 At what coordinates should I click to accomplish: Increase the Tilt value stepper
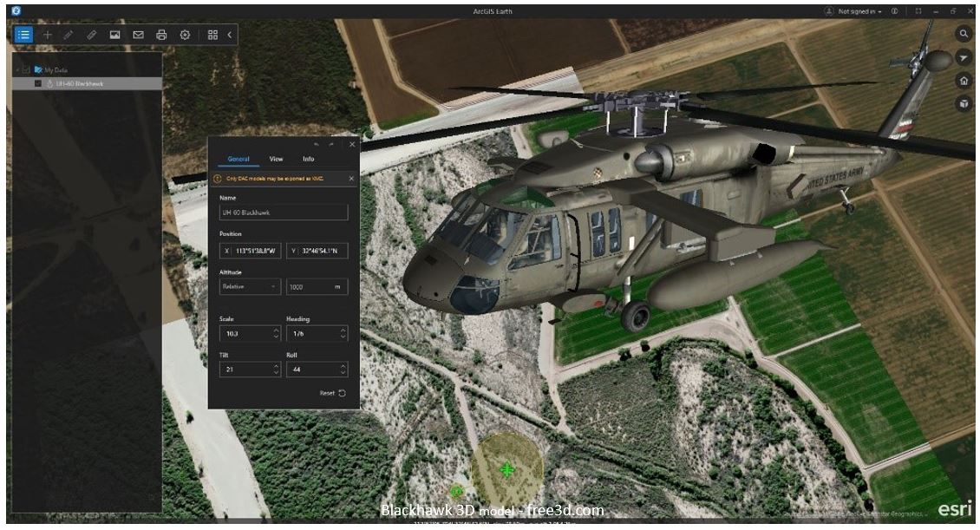(x=277, y=366)
